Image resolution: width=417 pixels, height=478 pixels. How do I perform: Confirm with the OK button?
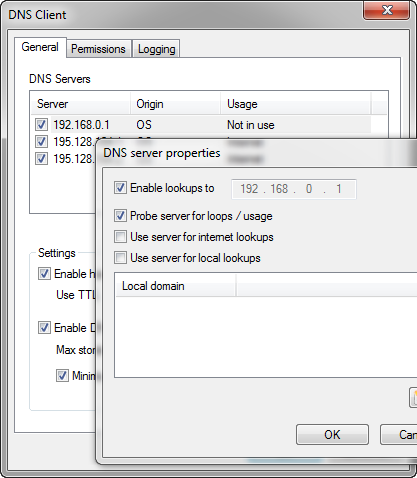pos(332,435)
